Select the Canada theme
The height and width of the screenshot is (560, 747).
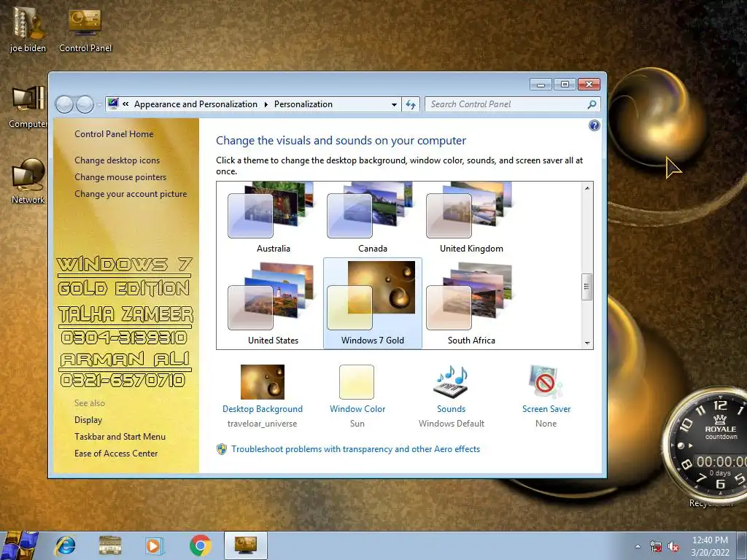pos(373,218)
